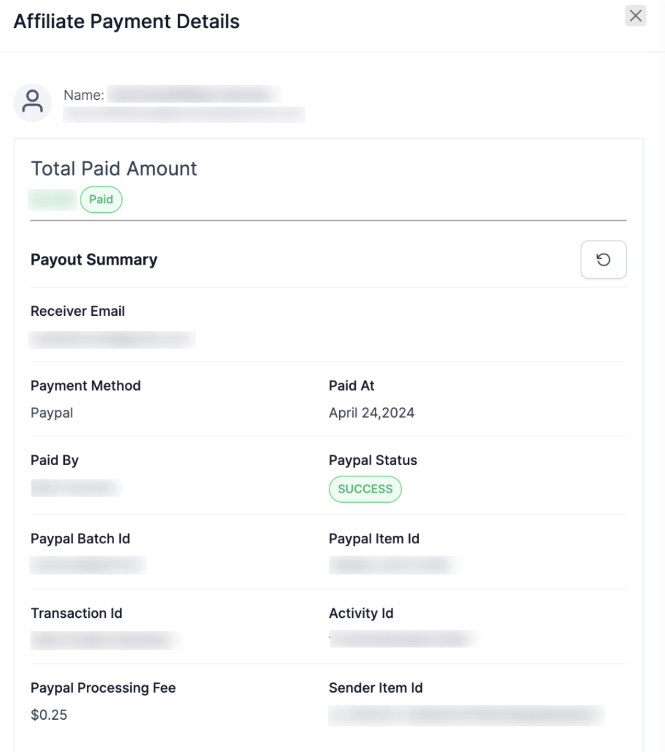
Task: Select the $0.25 processing fee value
Action: click(x=48, y=716)
